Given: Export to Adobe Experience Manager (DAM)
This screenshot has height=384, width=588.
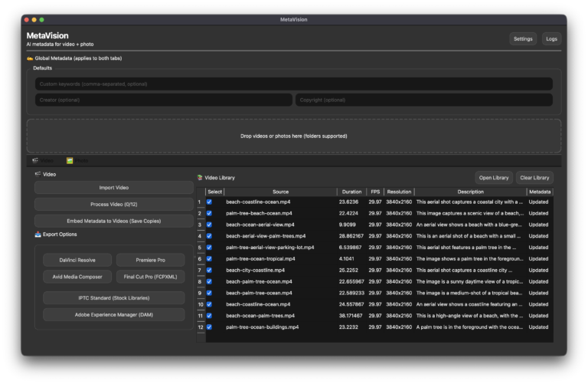Looking at the screenshot, I should (114, 314).
